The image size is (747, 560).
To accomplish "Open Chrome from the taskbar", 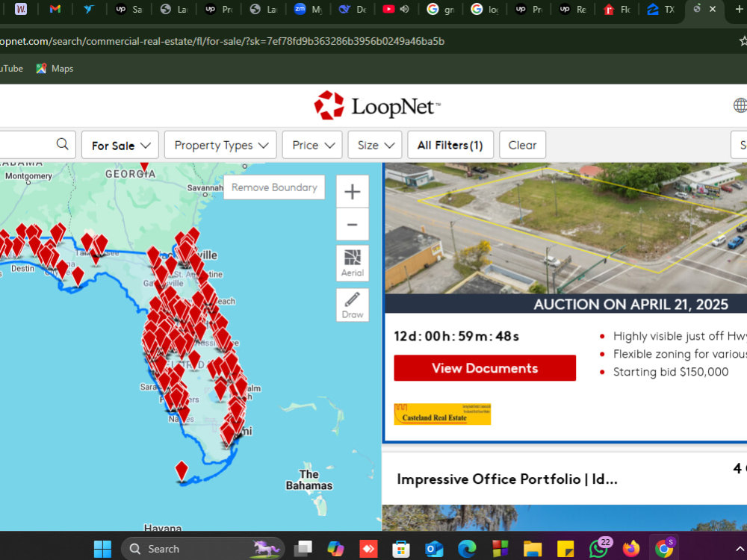I will pos(664,549).
